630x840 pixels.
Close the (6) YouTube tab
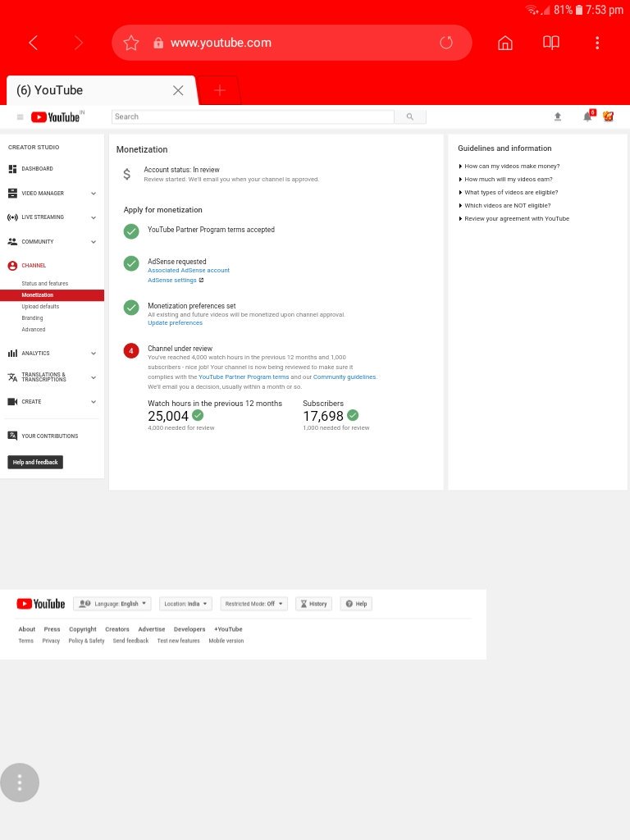(x=178, y=90)
